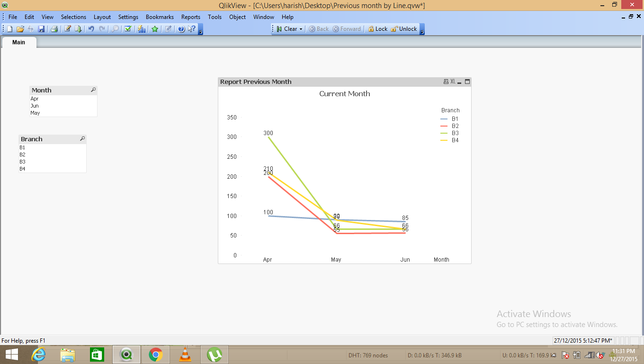Viewport: 644px width, 364px height.
Task: Open the View menu
Action: [x=47, y=17]
